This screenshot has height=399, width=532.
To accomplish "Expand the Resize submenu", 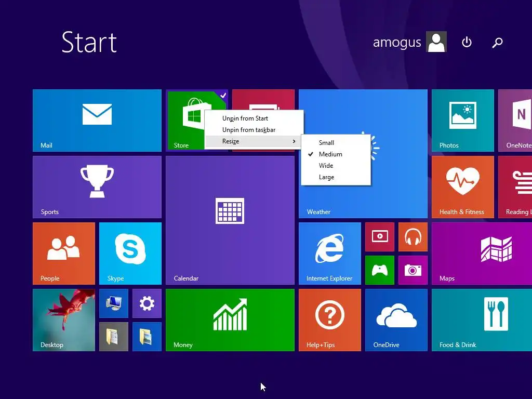I will point(254,141).
